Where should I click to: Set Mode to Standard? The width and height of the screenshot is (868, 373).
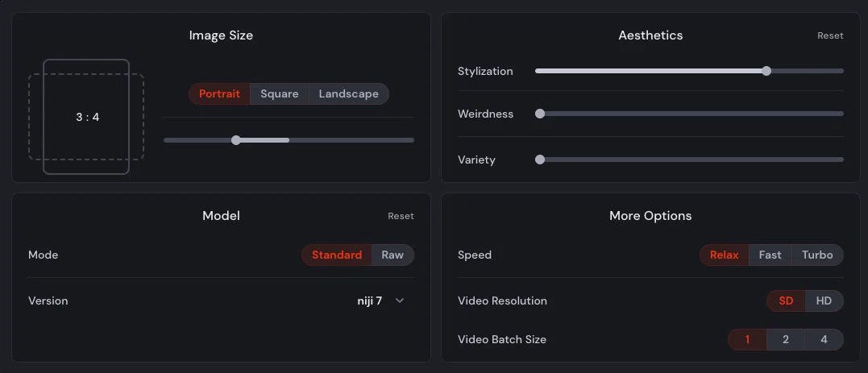pos(337,255)
